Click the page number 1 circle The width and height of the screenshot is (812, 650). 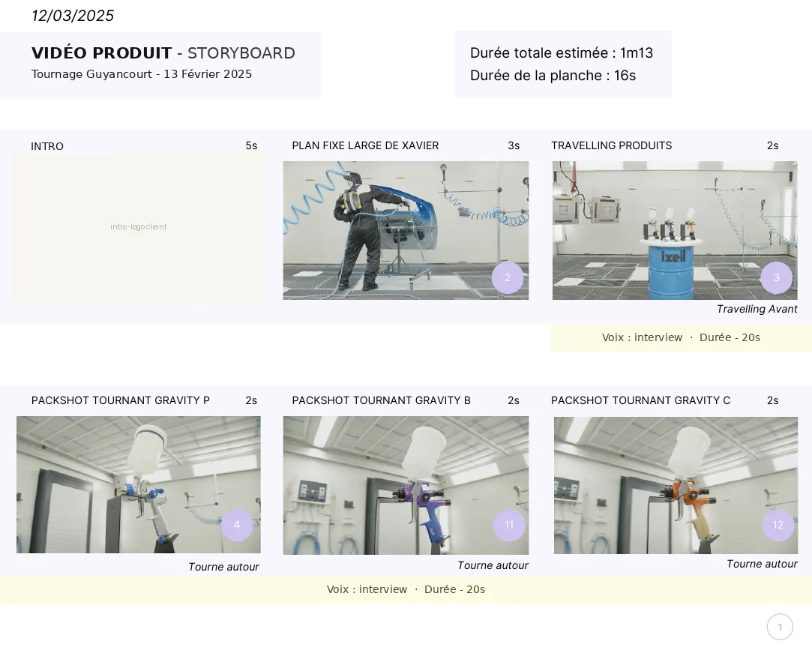[780, 628]
